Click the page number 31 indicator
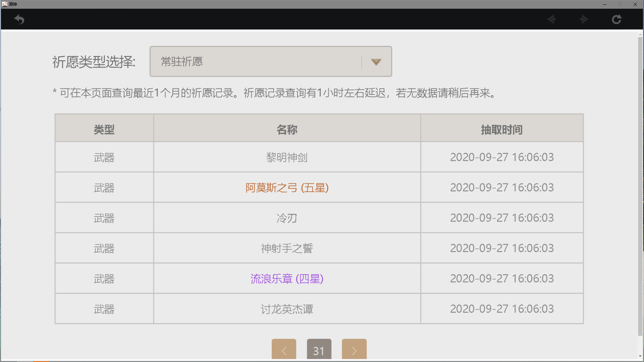Viewport: 644px width, 362px height. [319, 350]
